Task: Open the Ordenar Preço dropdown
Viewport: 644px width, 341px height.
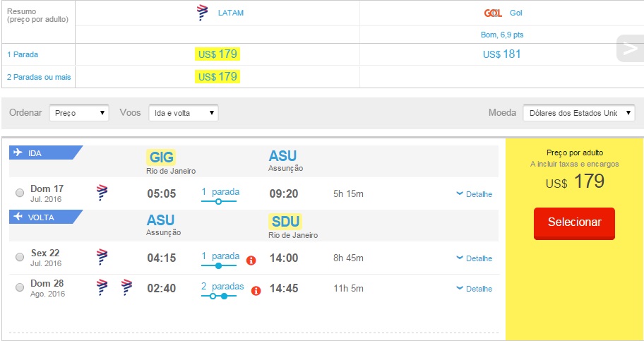Action: (78, 113)
